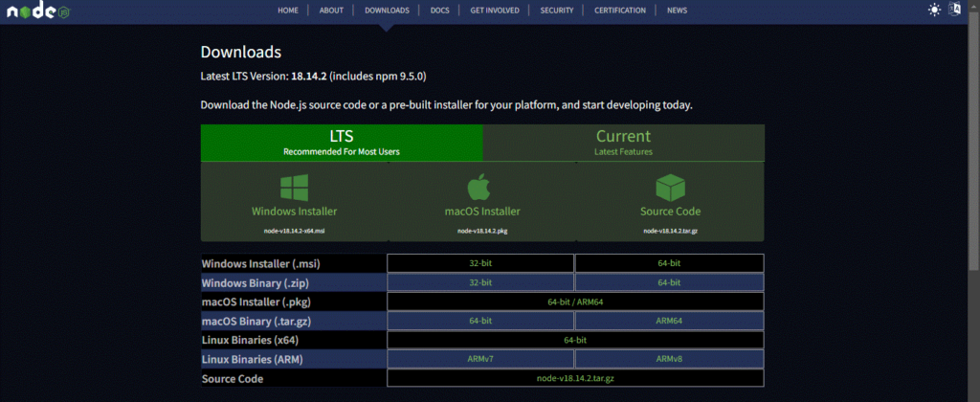The image size is (980, 402).
Task: Download 64-bit macOS Binary (.tar.gz)
Action: coord(480,321)
